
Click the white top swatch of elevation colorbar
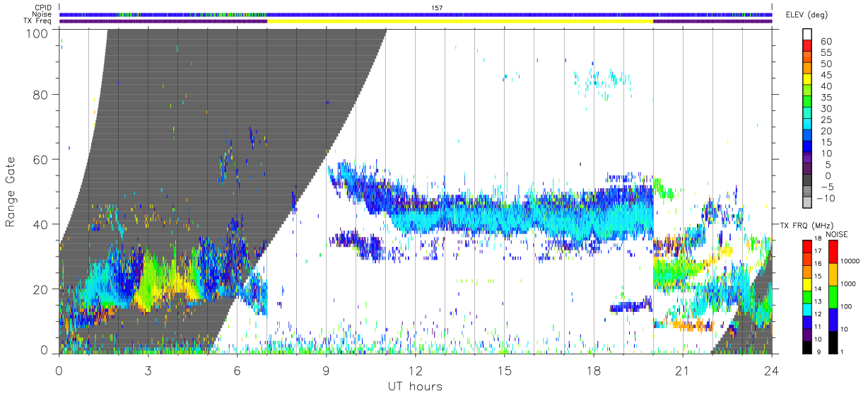pyautogui.click(x=807, y=35)
